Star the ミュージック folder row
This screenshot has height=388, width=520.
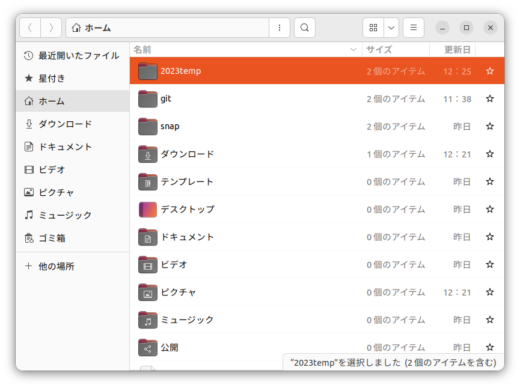click(x=490, y=320)
